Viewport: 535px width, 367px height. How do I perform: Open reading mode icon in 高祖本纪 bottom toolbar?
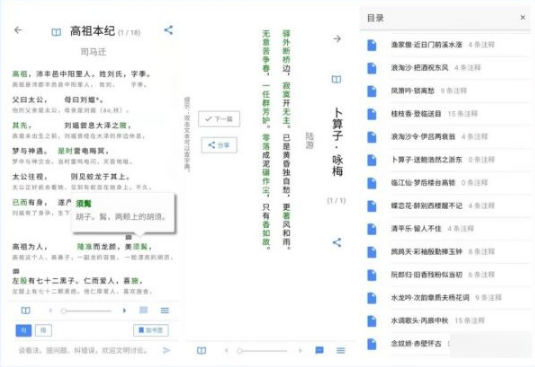point(26,310)
